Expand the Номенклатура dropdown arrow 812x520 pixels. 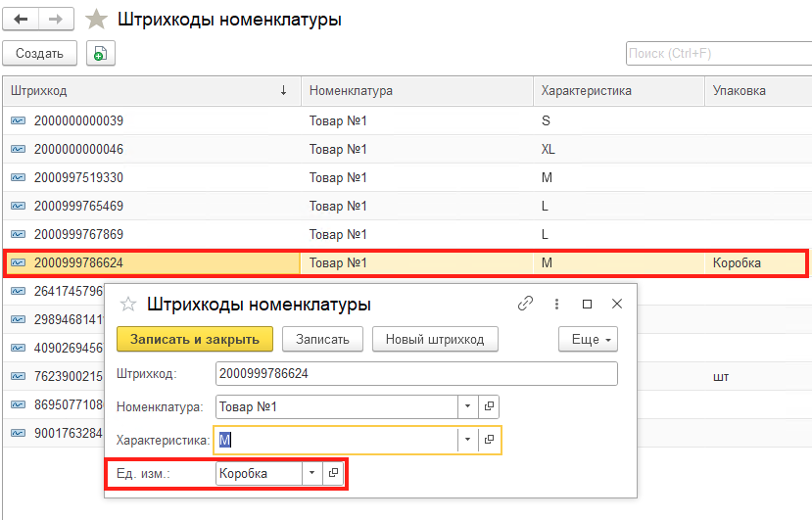[x=467, y=406]
